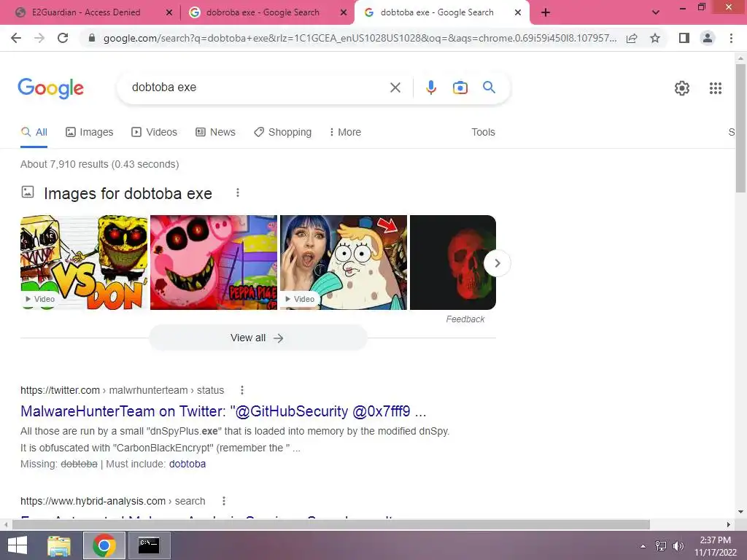This screenshot has width=747, height=560.
Task: Open the search Tools options
Action: [483, 132]
